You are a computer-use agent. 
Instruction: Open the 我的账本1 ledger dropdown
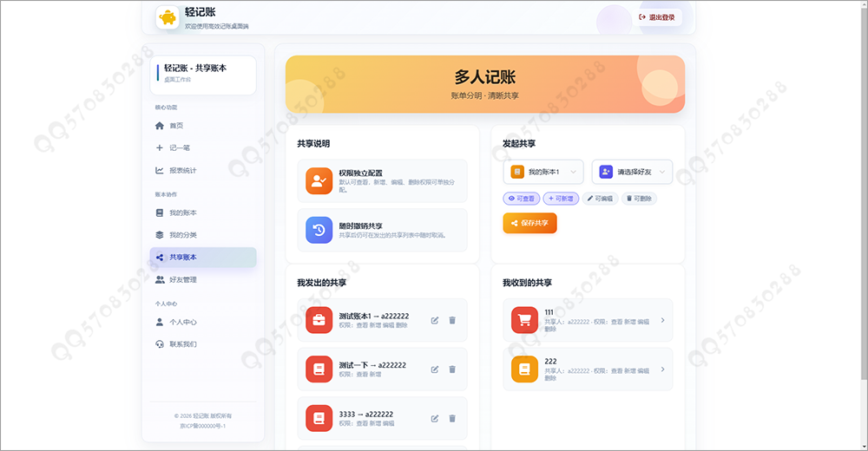click(543, 172)
